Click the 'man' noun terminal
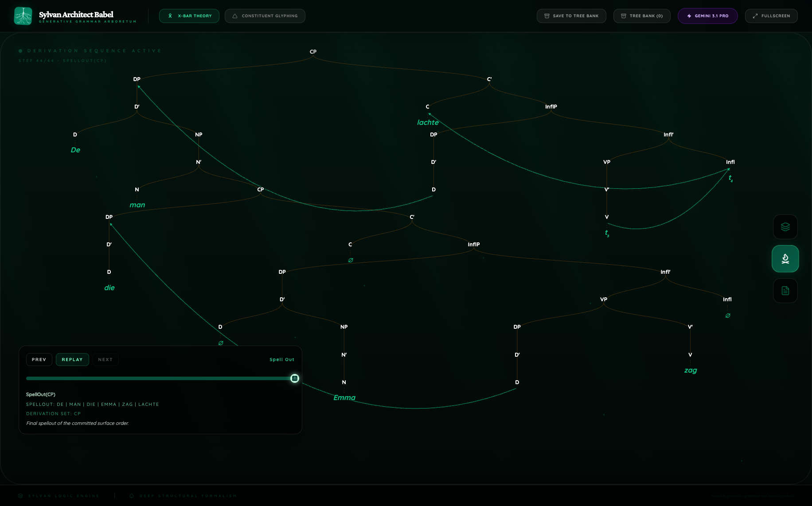Viewport: 812px width, 506px height. click(x=137, y=205)
